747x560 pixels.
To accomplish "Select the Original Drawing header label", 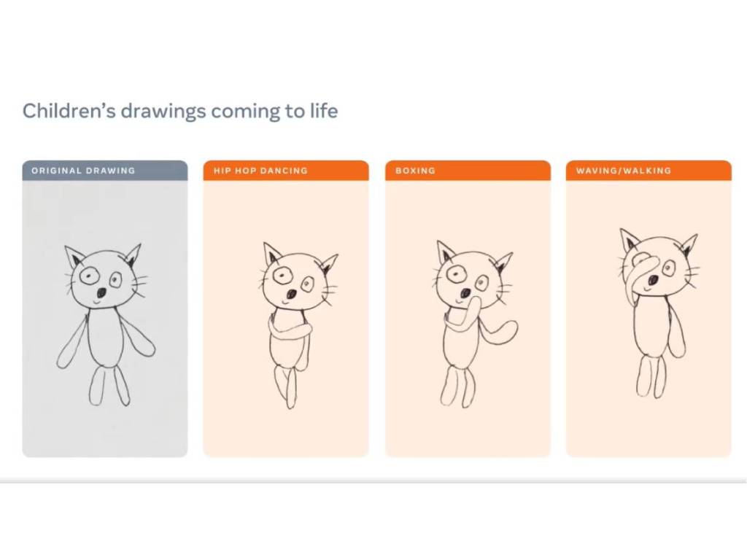I will click(x=83, y=171).
